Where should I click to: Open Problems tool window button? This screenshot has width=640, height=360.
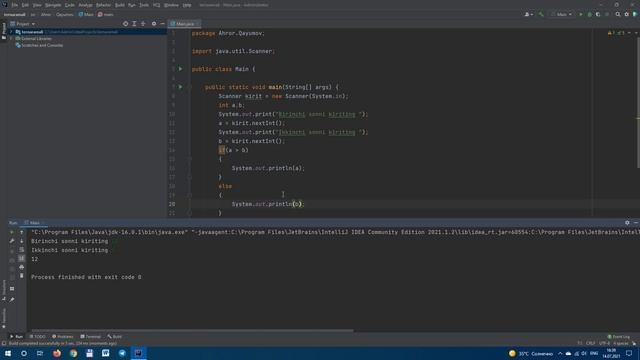coord(62,337)
